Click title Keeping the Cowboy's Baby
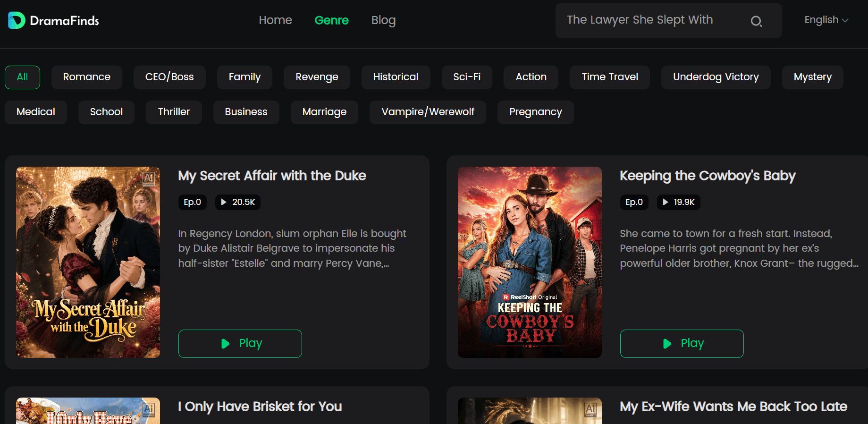 click(x=708, y=176)
